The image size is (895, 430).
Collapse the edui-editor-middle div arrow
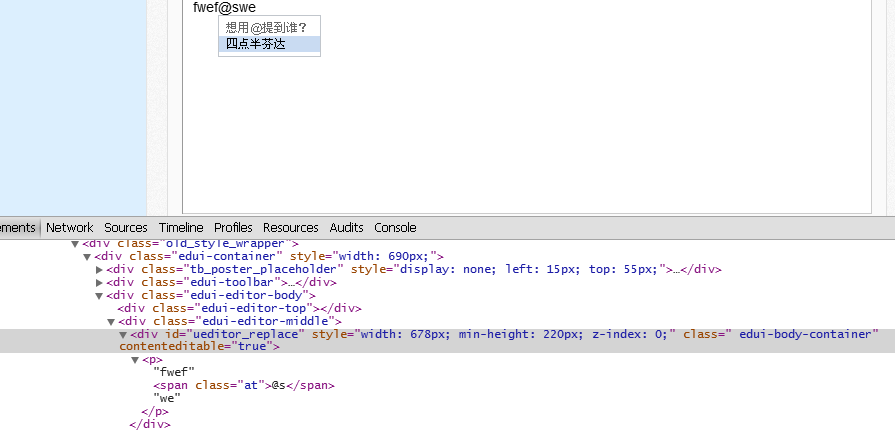click(x=111, y=321)
